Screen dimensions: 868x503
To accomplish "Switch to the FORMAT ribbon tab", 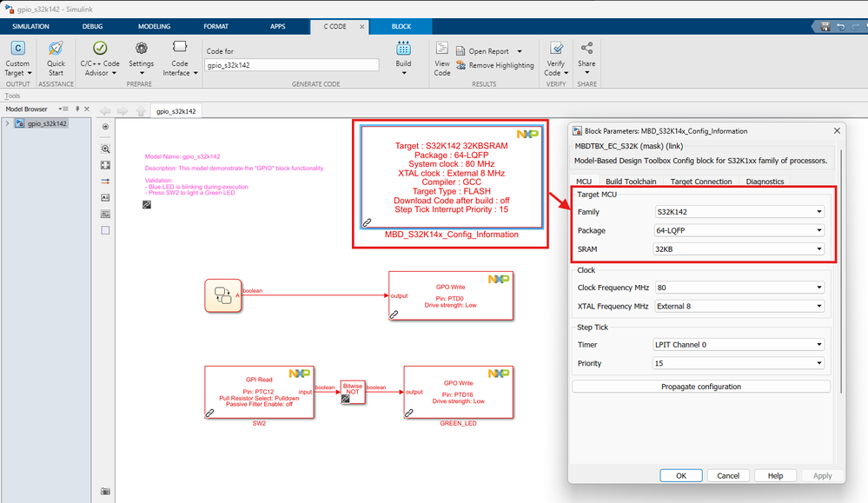I will [x=215, y=27].
